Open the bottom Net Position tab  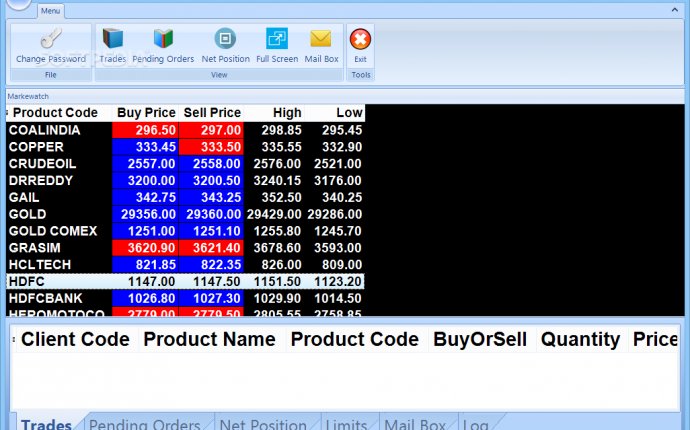coord(263,424)
